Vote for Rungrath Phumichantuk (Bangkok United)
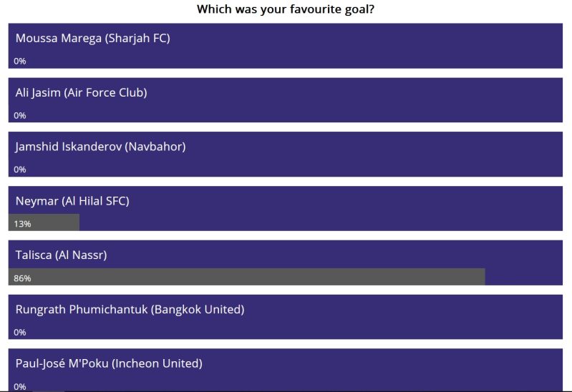The height and width of the screenshot is (392, 572). 285,317
